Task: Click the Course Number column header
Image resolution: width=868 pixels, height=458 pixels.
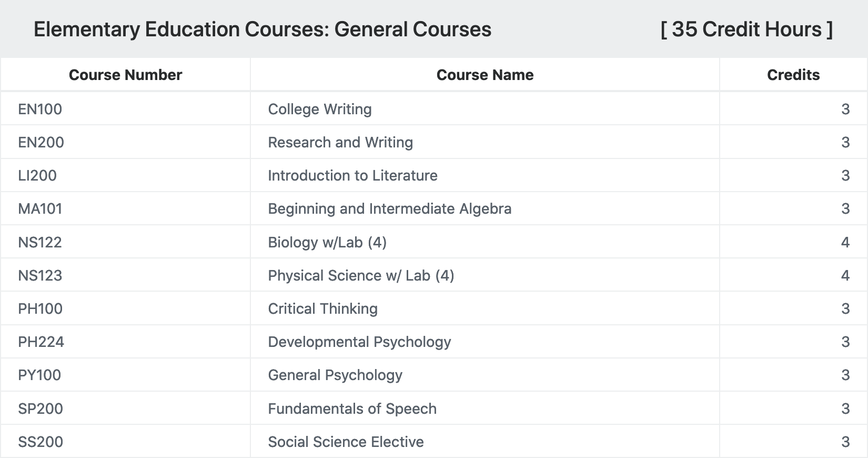Action: click(x=125, y=75)
